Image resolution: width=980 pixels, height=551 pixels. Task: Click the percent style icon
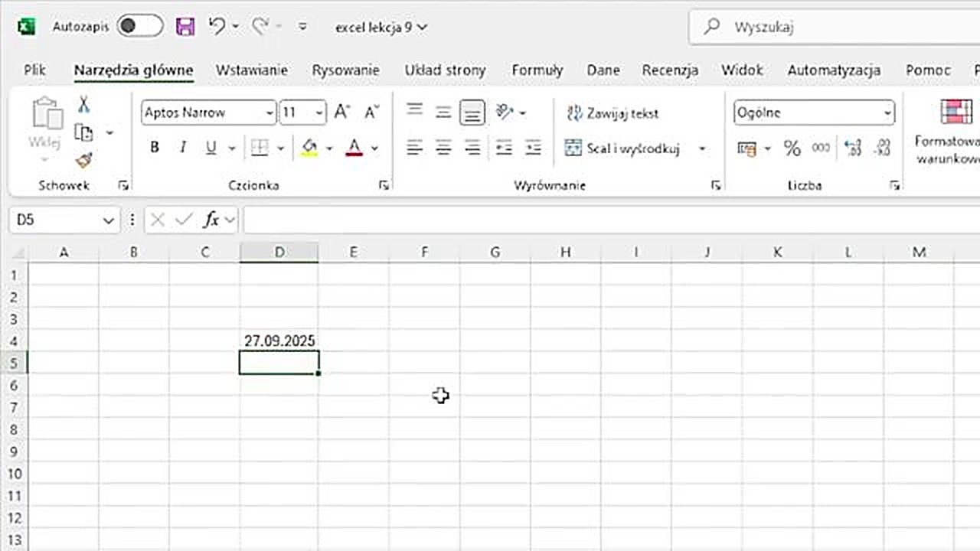click(x=792, y=148)
